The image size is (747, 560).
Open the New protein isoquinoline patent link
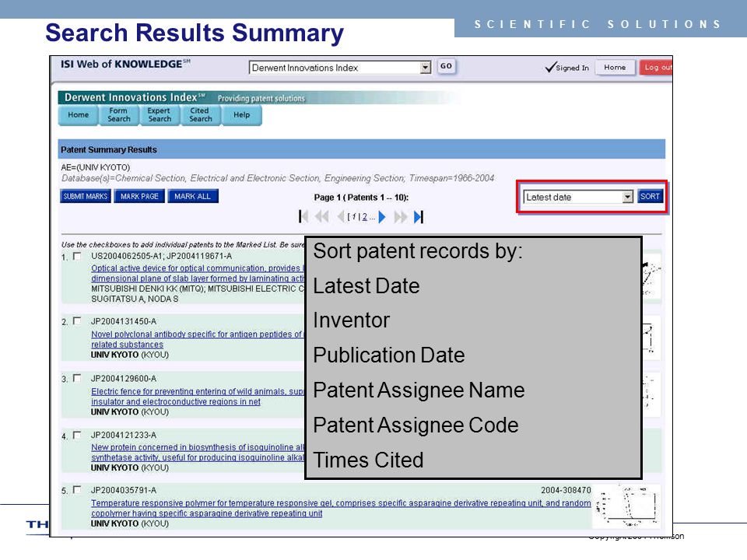pos(198,453)
